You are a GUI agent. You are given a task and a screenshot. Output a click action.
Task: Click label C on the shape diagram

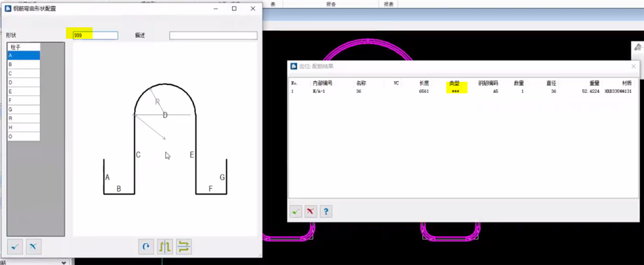(x=139, y=155)
